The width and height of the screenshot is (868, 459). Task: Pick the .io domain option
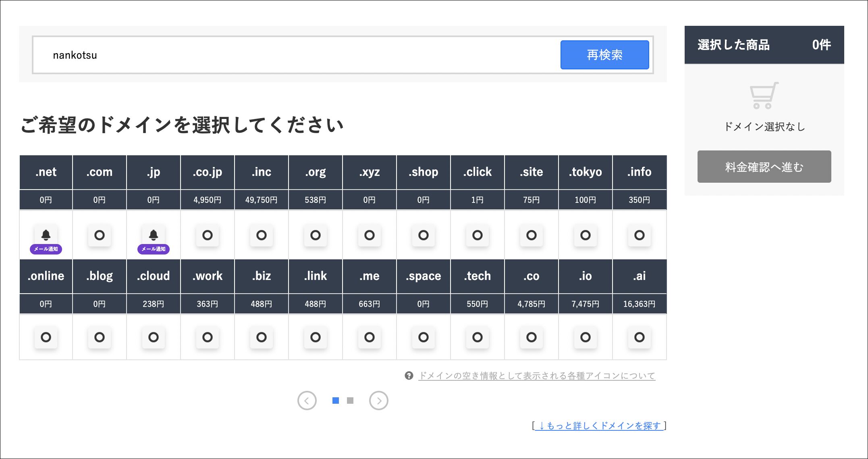[585, 337]
